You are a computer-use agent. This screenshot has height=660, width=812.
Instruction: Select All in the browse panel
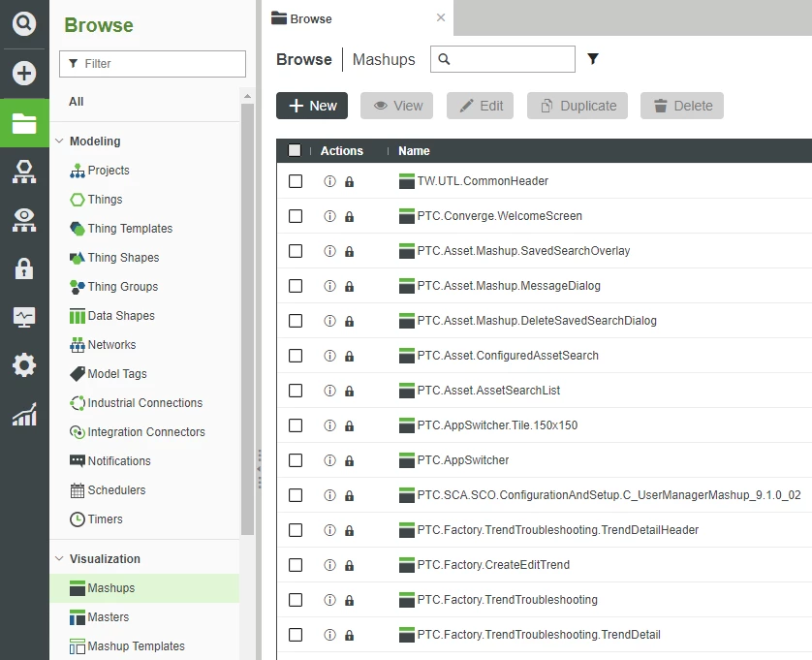click(77, 102)
